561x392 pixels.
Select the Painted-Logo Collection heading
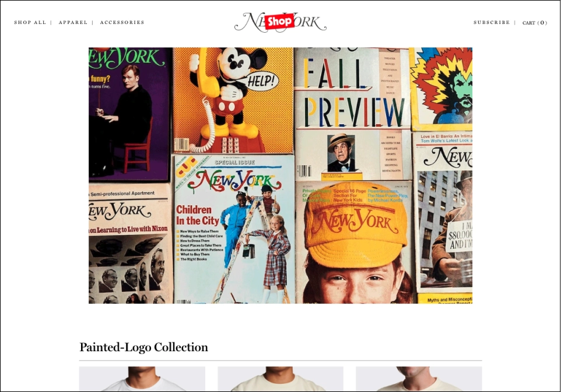pos(143,347)
